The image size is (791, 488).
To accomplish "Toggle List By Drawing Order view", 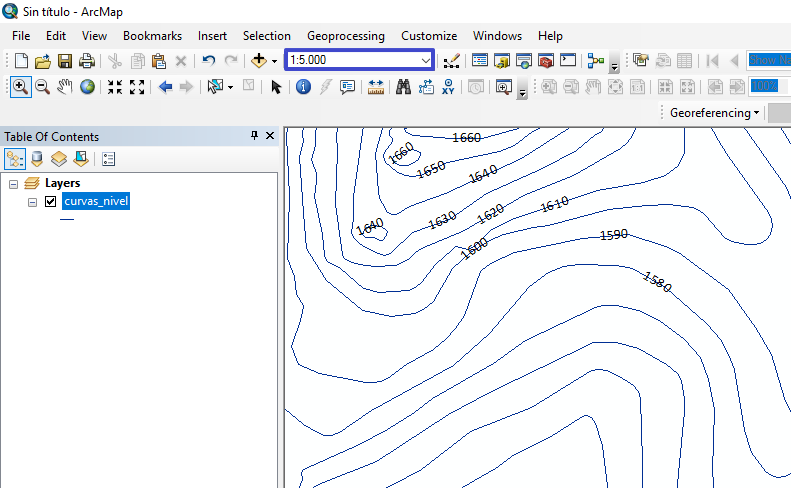I will pyautogui.click(x=15, y=158).
